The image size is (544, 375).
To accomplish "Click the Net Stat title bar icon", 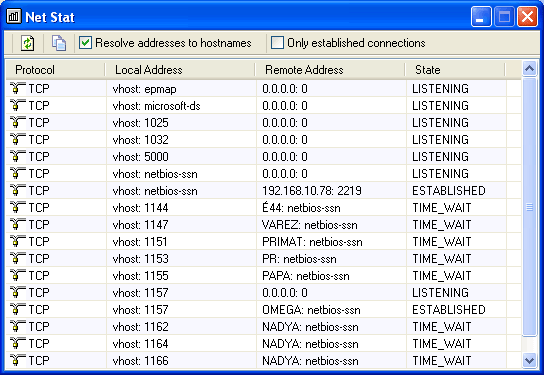I will [14, 17].
